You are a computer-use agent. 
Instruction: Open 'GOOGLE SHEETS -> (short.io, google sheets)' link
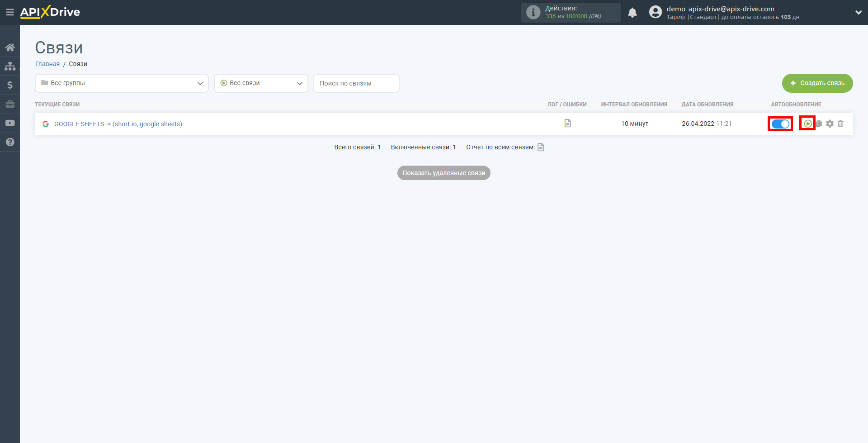point(118,124)
